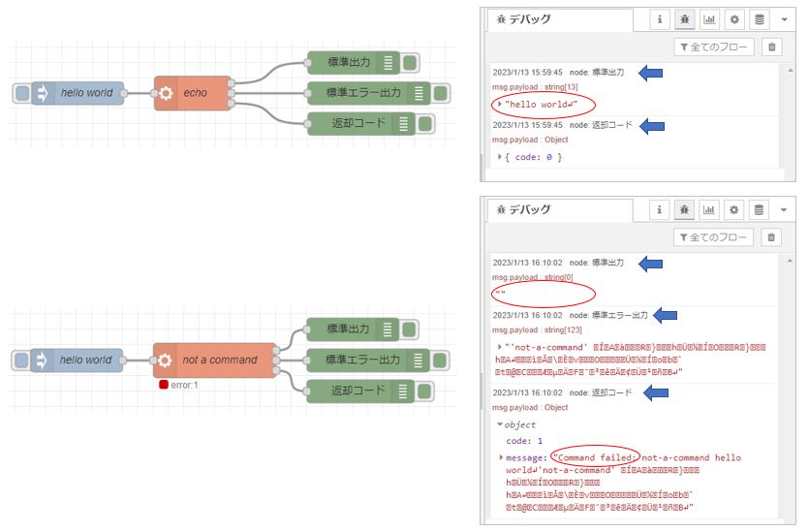Clear messages with trash icon in the bottom debug panel
This screenshot has height=532, width=809.
click(771, 236)
